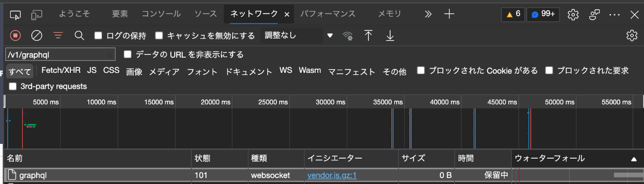Sort by 名前 column header
Viewport: 644px width, 184px height.
(x=98, y=159)
